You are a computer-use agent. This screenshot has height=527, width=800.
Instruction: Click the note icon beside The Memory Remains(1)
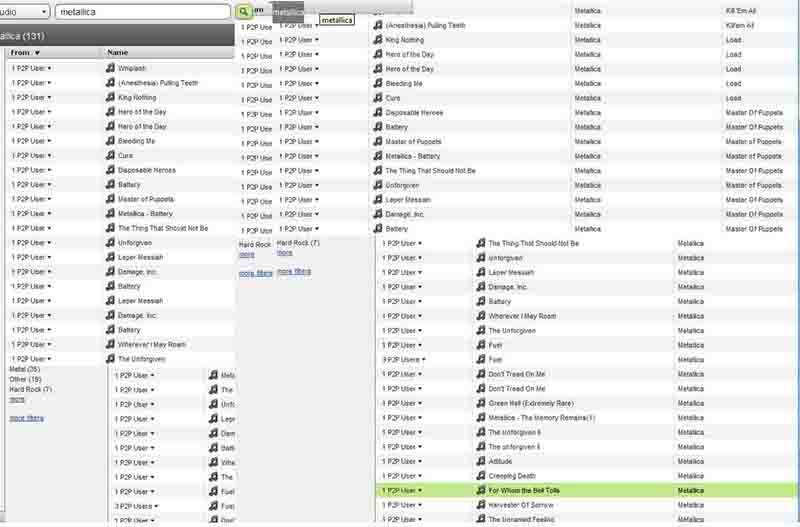[x=481, y=417]
